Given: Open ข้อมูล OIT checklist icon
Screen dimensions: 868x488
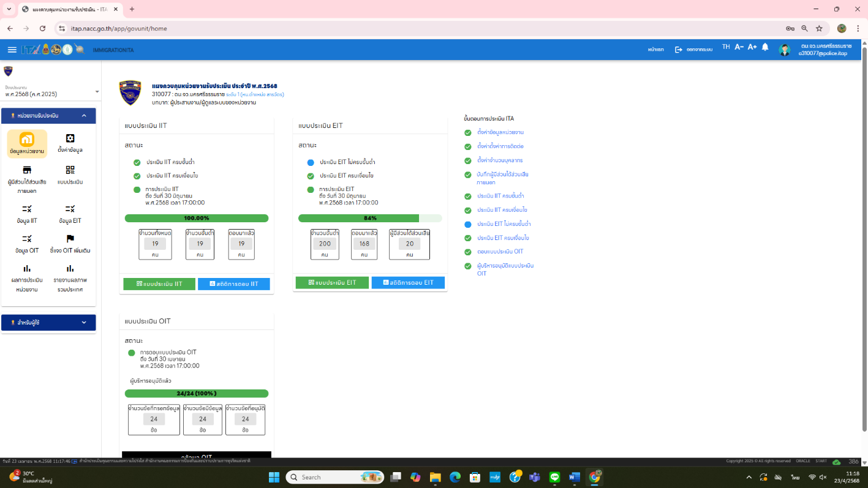Looking at the screenshot, I should pos(27,239).
